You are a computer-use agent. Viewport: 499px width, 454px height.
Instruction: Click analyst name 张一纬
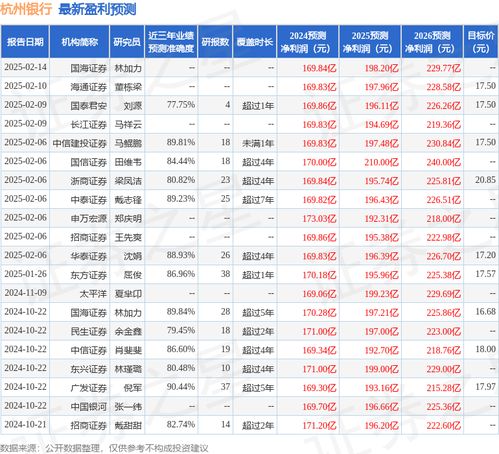[x=128, y=407]
